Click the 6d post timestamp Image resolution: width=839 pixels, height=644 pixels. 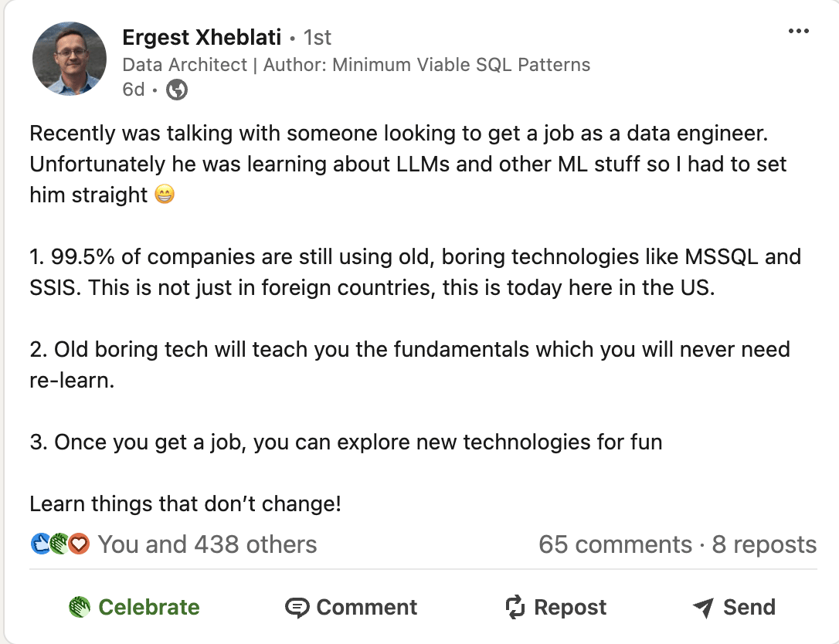(133, 90)
